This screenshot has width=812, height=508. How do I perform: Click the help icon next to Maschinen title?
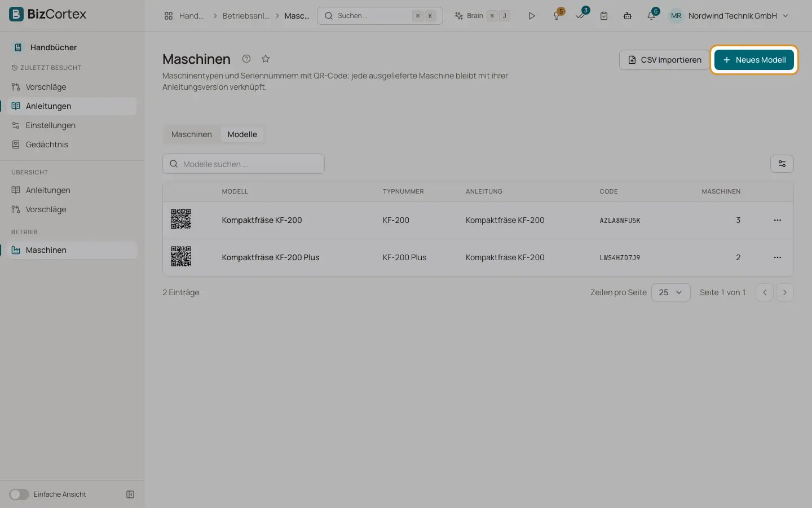coord(246,59)
